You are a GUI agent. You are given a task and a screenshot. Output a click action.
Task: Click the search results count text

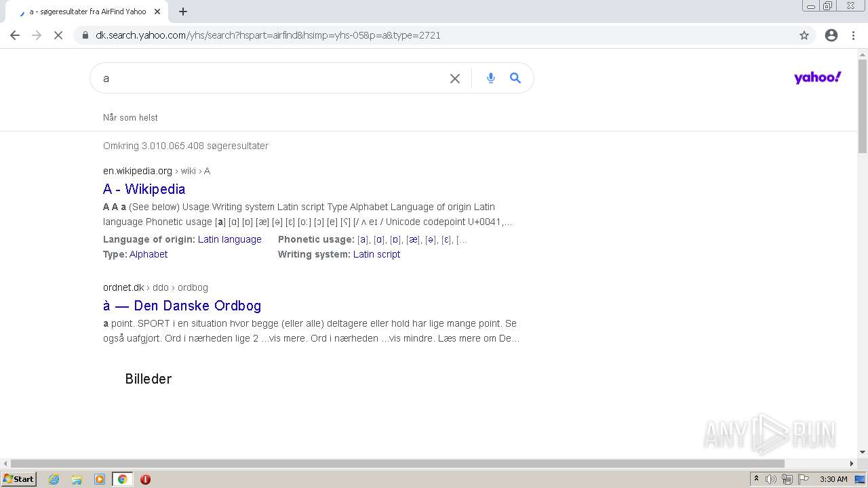pos(186,146)
